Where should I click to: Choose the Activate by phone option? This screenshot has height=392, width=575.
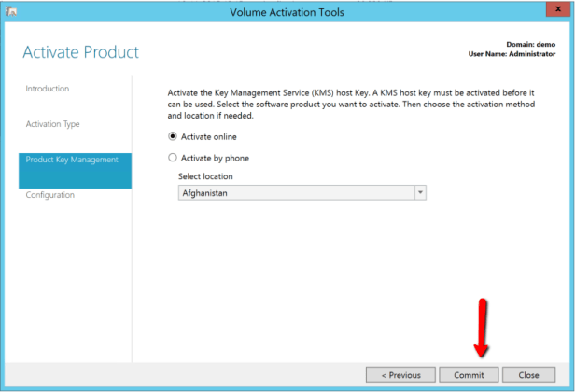pos(172,158)
